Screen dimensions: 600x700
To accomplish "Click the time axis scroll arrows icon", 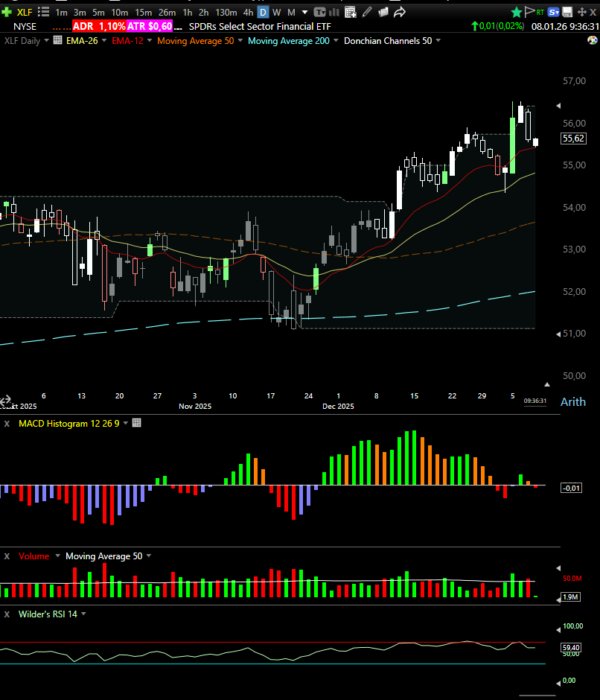I will pyautogui.click(x=5, y=400).
